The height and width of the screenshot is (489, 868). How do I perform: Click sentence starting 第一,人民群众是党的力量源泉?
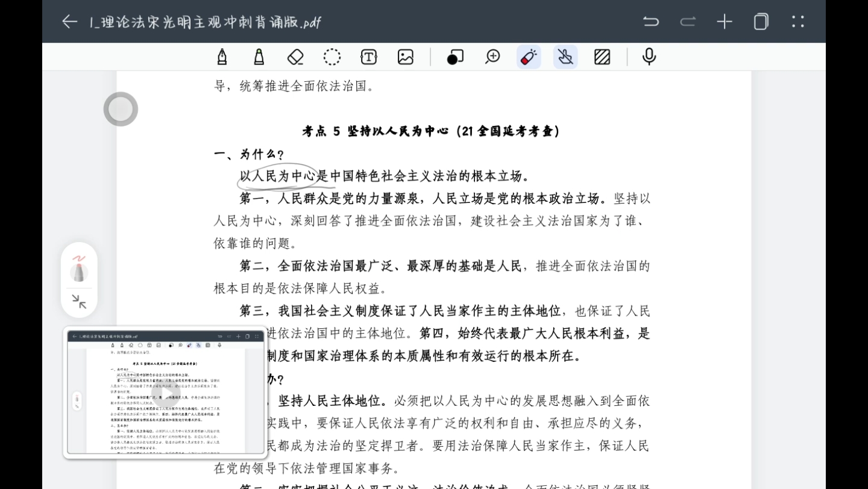click(423, 199)
